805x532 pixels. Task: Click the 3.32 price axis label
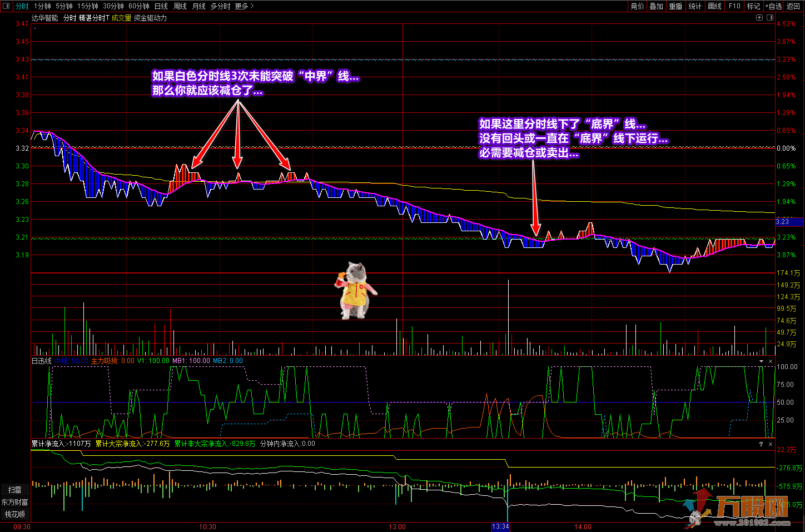(x=22, y=148)
